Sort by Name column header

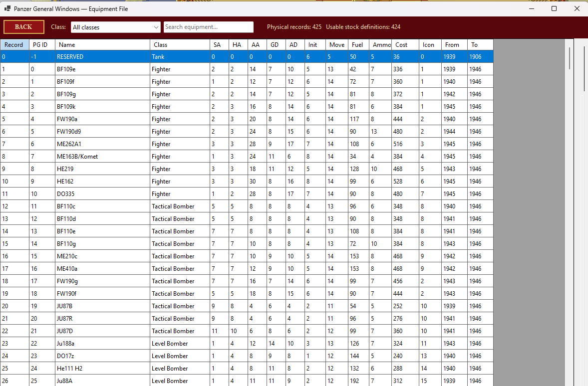(102, 44)
